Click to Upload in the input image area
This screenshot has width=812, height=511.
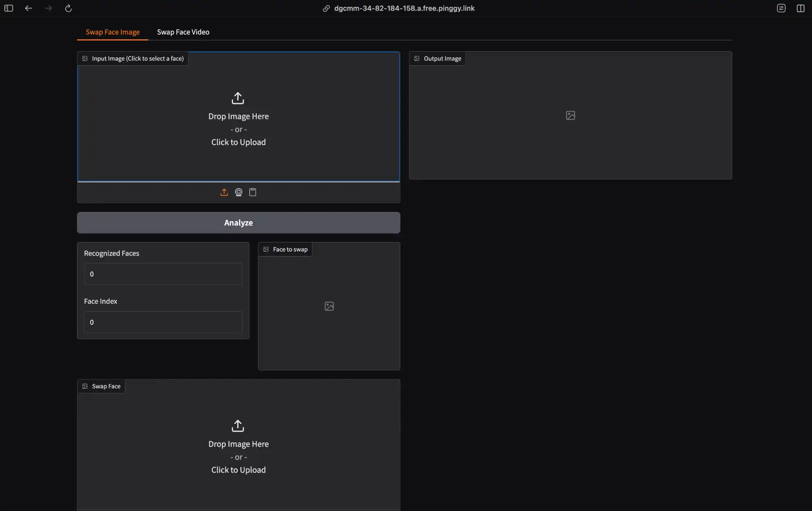pyautogui.click(x=238, y=142)
